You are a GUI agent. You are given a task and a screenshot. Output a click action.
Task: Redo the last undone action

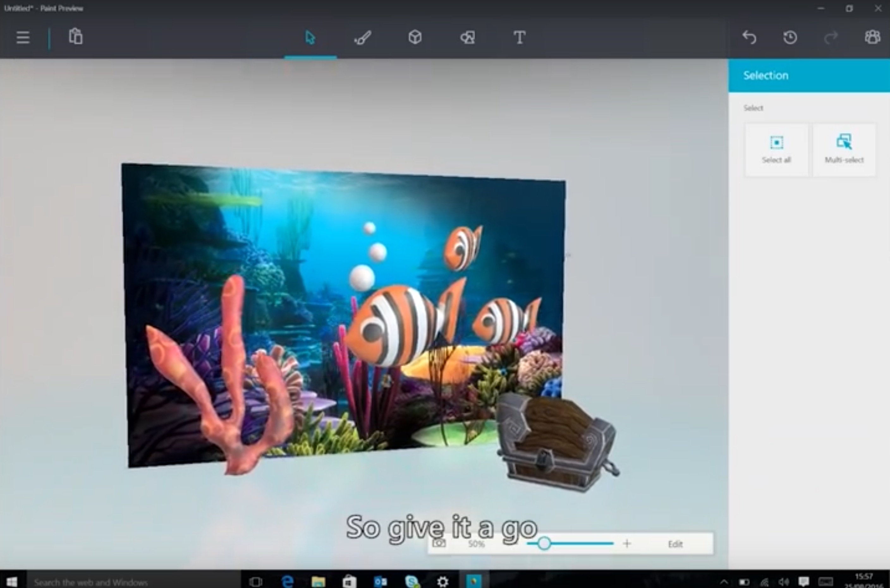(831, 38)
